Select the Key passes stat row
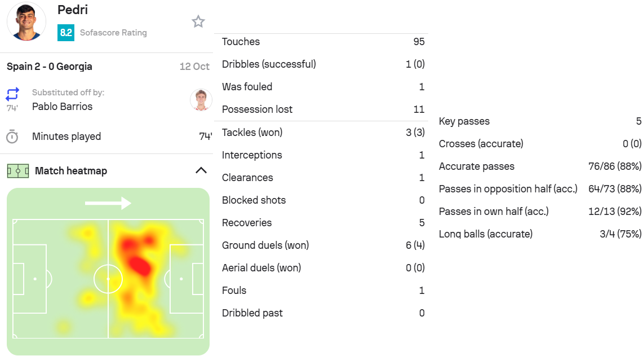 tap(540, 121)
